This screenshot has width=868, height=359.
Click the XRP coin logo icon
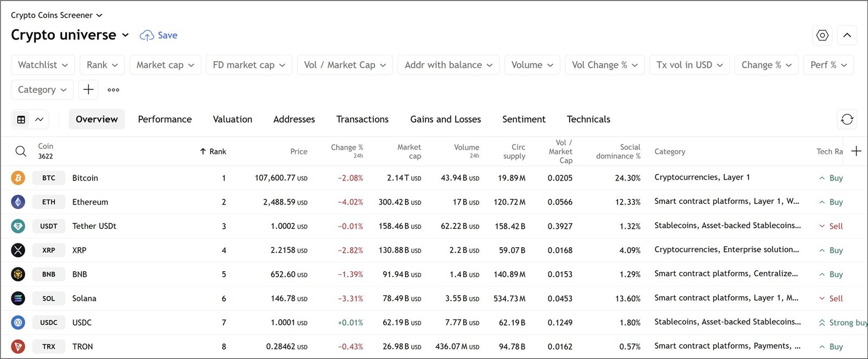click(18, 250)
